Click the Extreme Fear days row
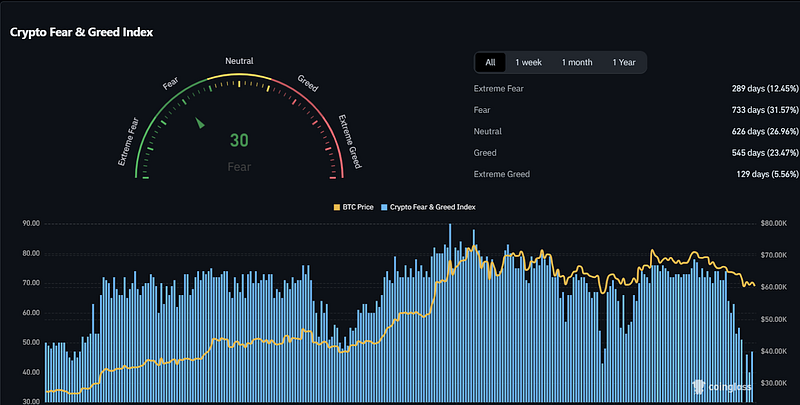The image size is (800, 405). (636, 88)
